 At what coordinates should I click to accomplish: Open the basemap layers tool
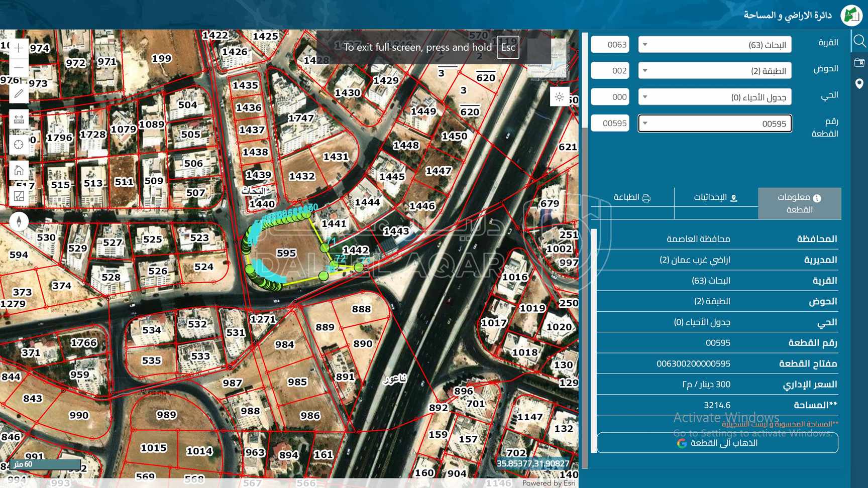(19, 196)
